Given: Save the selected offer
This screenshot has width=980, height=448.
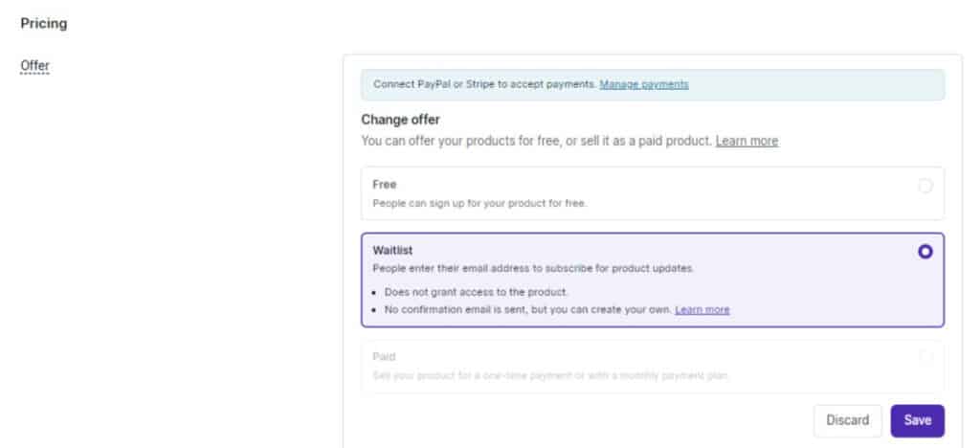Looking at the screenshot, I should tap(917, 420).
